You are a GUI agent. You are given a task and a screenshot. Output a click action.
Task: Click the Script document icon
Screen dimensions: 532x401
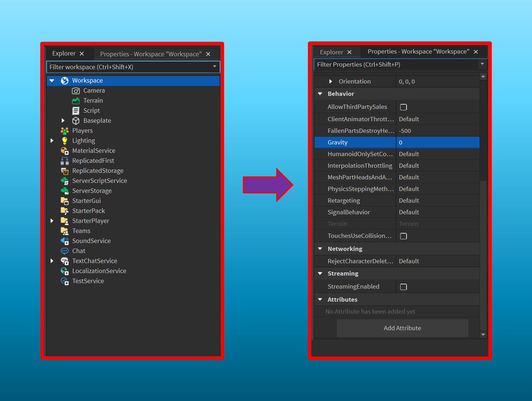(76, 111)
